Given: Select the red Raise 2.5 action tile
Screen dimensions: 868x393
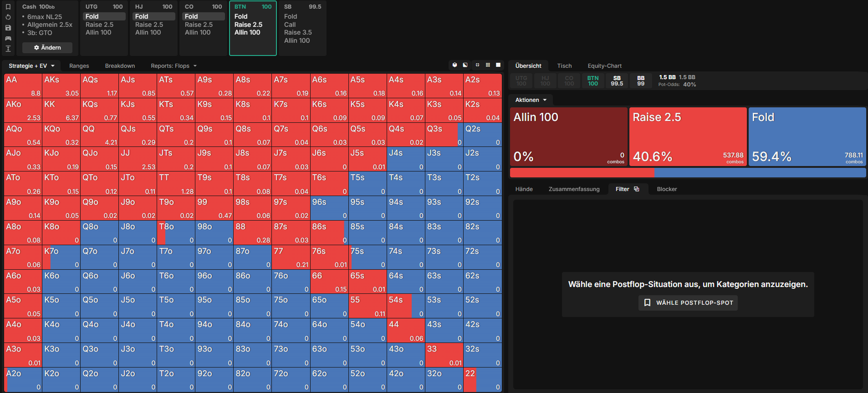Looking at the screenshot, I should tap(688, 136).
